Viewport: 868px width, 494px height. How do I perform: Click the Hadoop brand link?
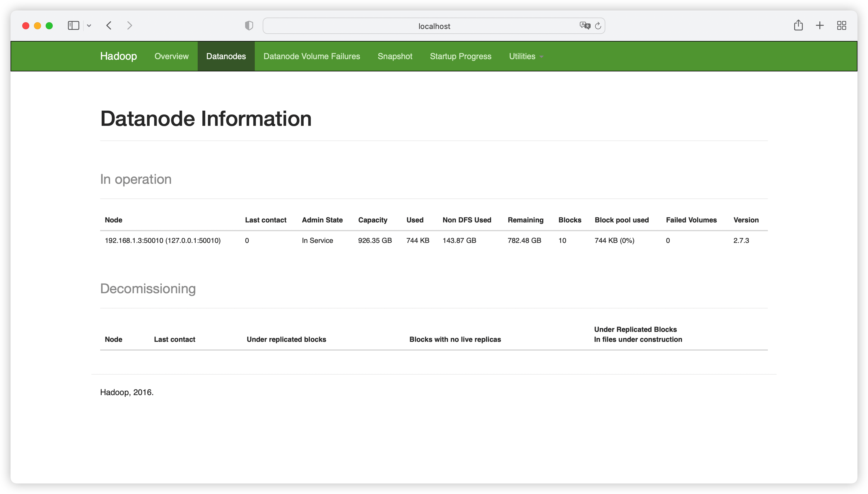119,56
